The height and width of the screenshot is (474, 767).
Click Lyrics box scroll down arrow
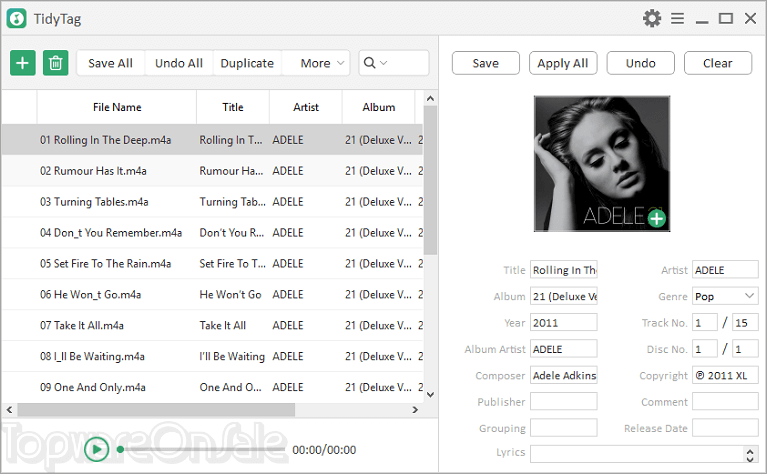[750, 458]
